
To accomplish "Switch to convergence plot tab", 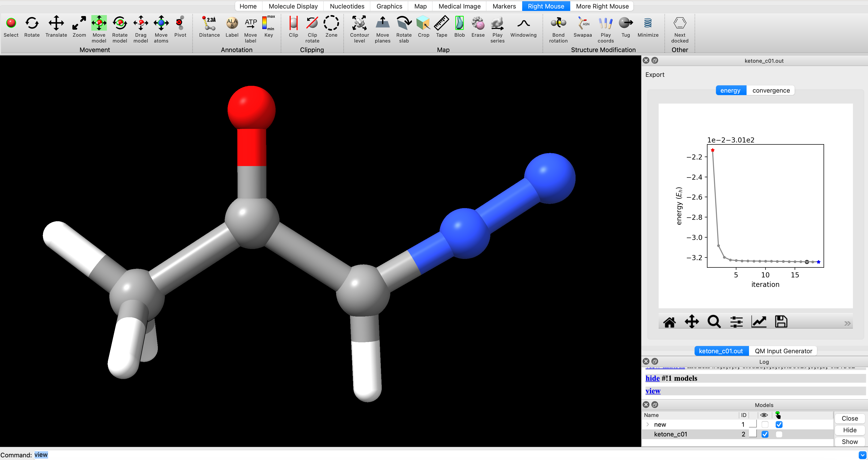I will [771, 90].
